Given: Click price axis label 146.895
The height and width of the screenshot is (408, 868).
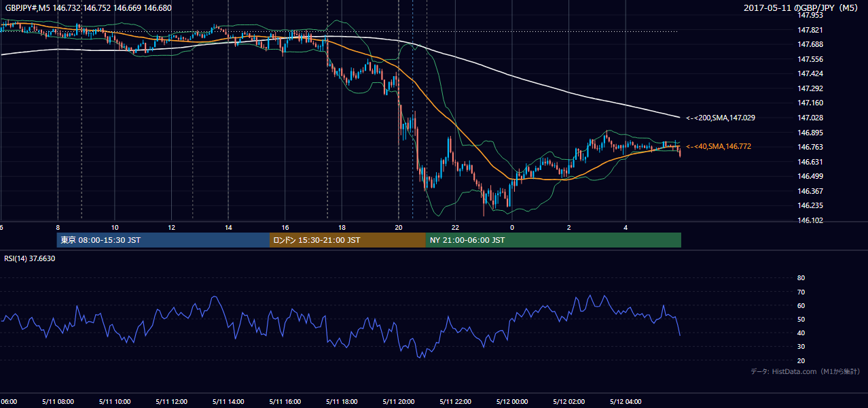Looking at the screenshot, I should [x=810, y=133].
